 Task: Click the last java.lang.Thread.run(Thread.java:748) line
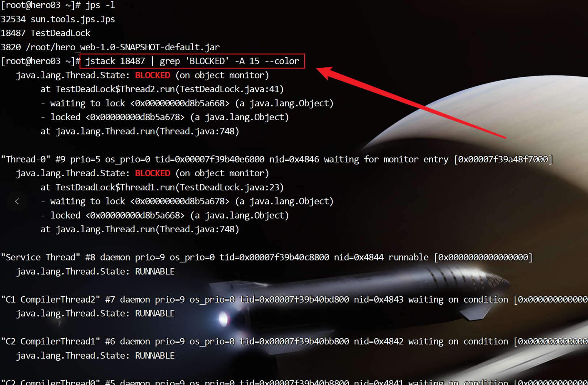(140, 229)
